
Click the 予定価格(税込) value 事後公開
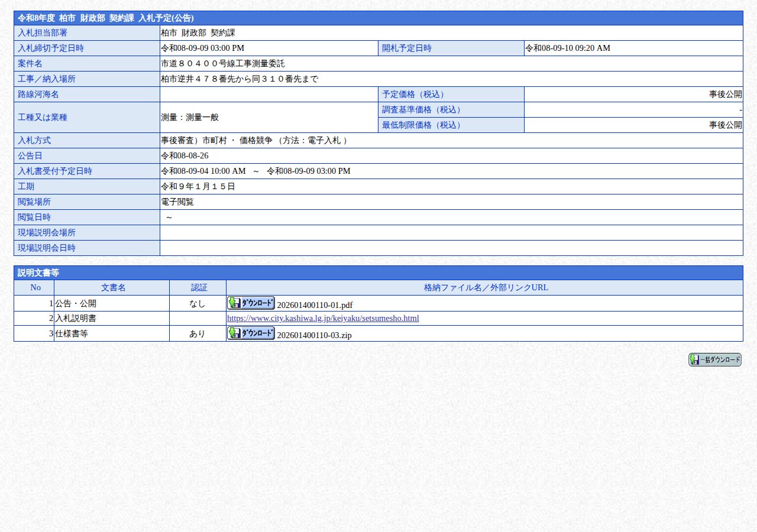pyautogui.click(x=726, y=94)
